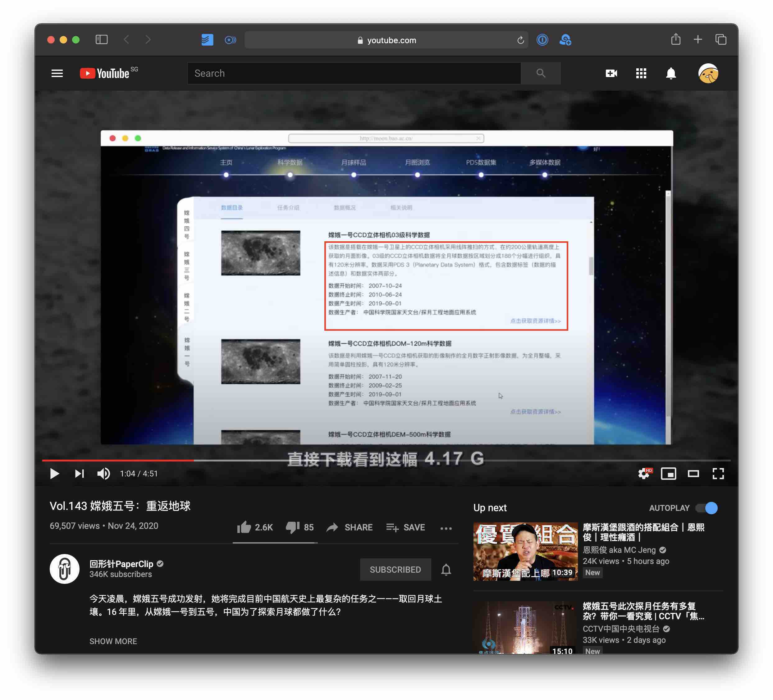The image size is (773, 700).
Task: Play the video
Action: tap(54, 473)
